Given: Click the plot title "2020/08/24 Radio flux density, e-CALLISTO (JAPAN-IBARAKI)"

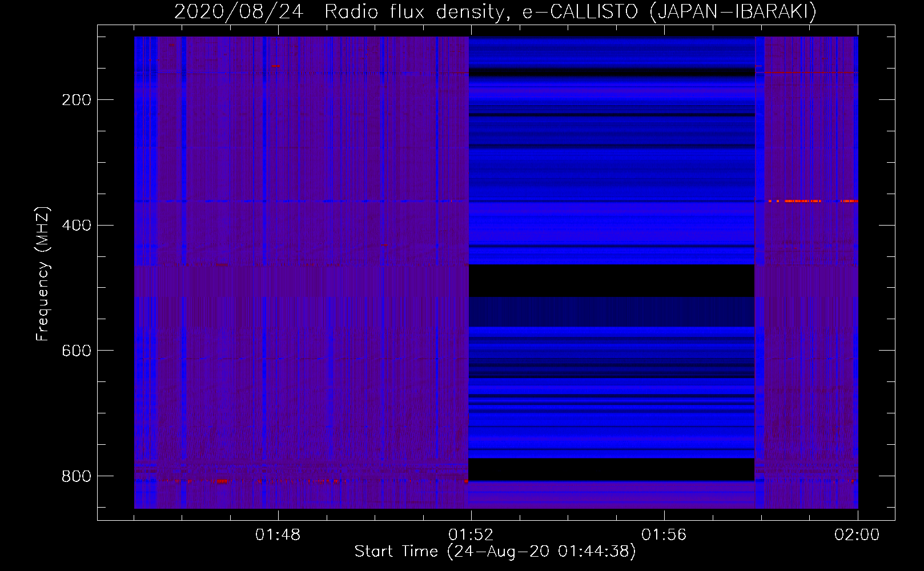Looking at the screenshot, I should (495, 11).
